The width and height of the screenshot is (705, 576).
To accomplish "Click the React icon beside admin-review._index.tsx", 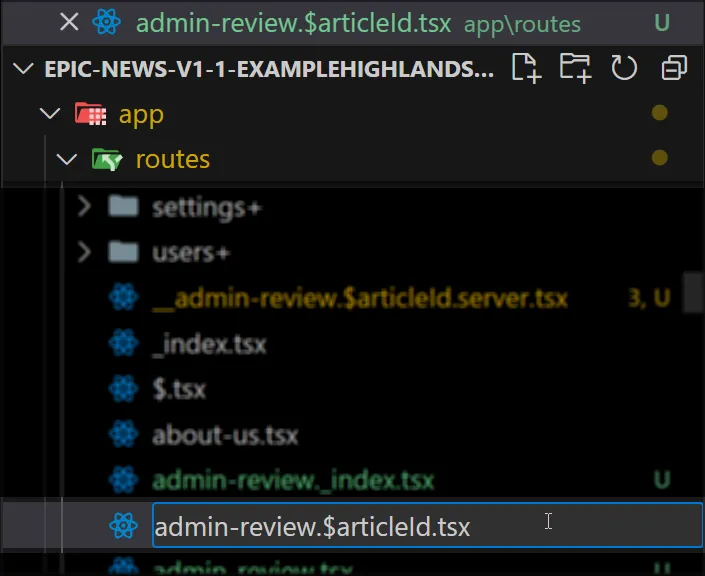I will click(x=124, y=480).
